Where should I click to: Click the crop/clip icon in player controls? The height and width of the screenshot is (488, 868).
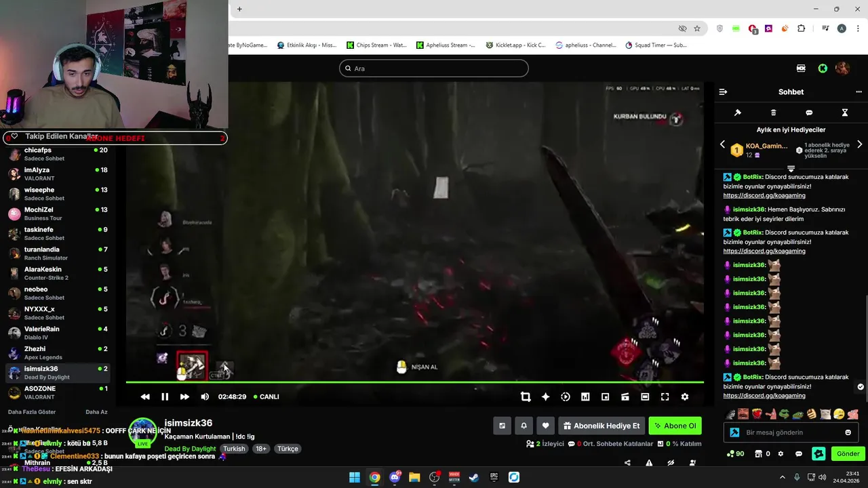[526, 396]
